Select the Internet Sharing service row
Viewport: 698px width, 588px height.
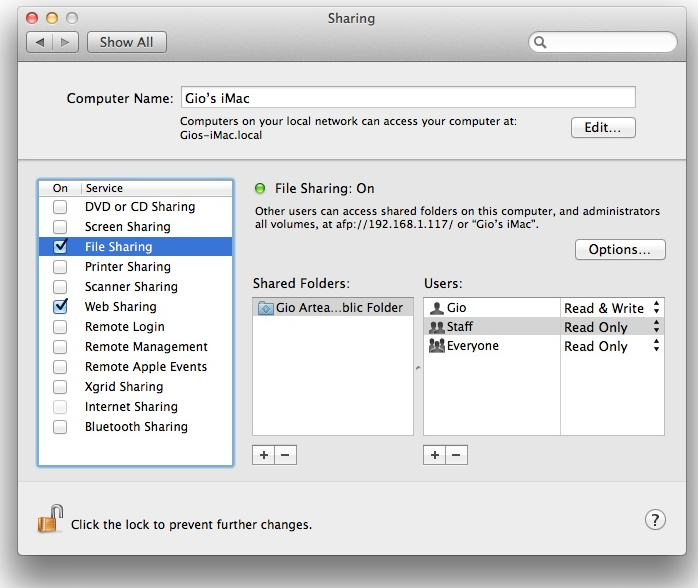(x=135, y=407)
